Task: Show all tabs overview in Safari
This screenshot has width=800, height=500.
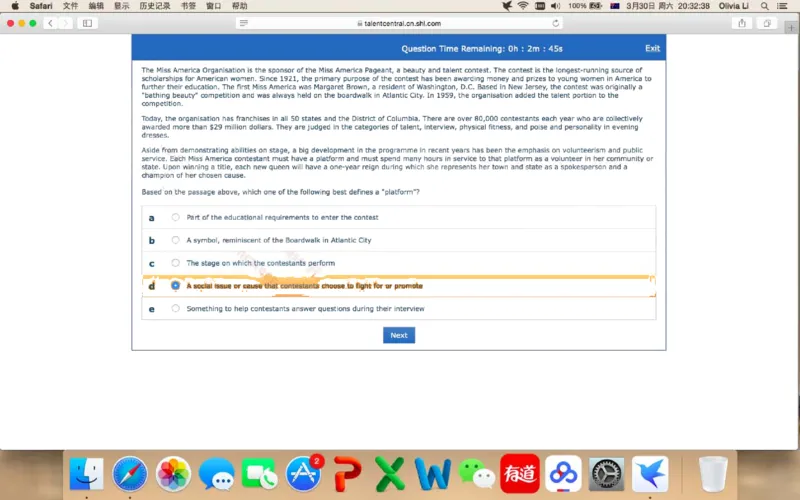Action: point(766,23)
